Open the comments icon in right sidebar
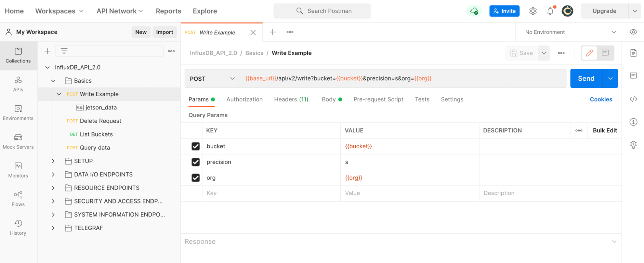This screenshot has height=263, width=644. click(x=633, y=76)
